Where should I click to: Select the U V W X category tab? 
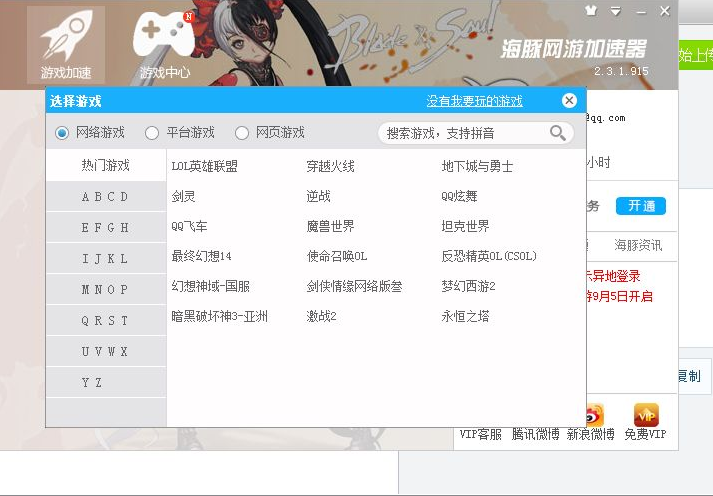[106, 351]
